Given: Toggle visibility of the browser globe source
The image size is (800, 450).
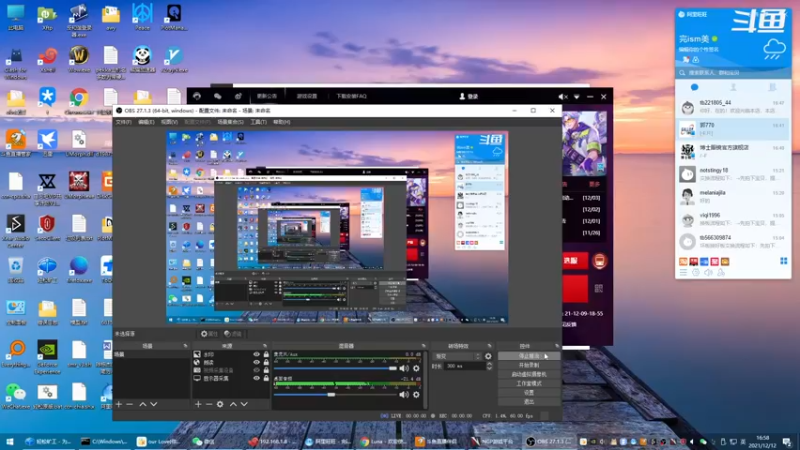Looking at the screenshot, I should point(256,362).
